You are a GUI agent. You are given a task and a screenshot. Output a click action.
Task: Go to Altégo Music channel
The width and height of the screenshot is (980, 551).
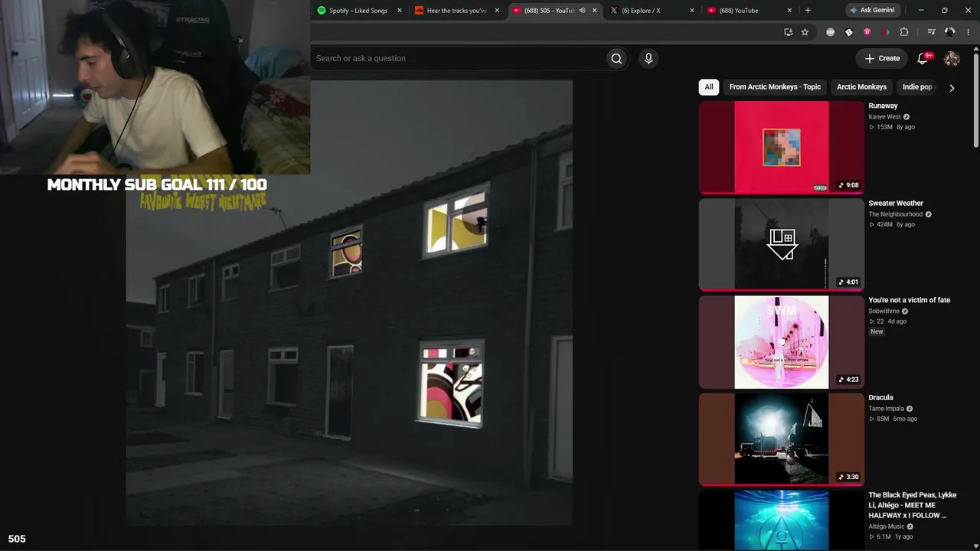(887, 527)
